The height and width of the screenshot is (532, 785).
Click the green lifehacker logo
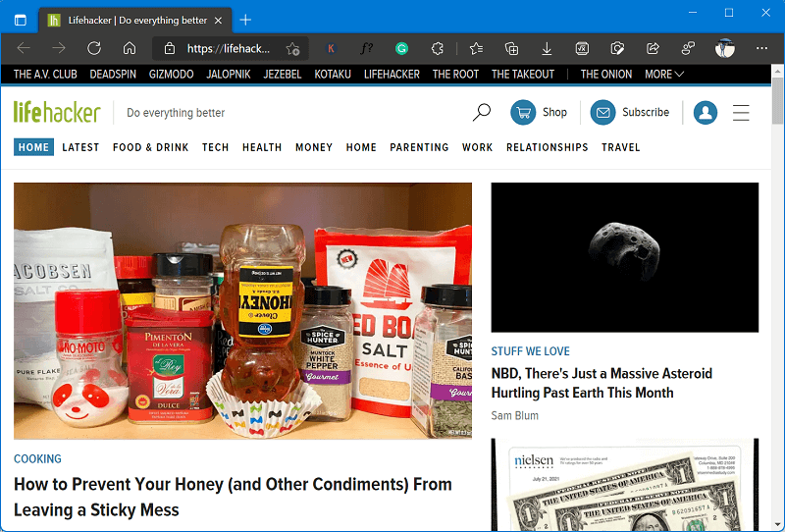click(57, 112)
